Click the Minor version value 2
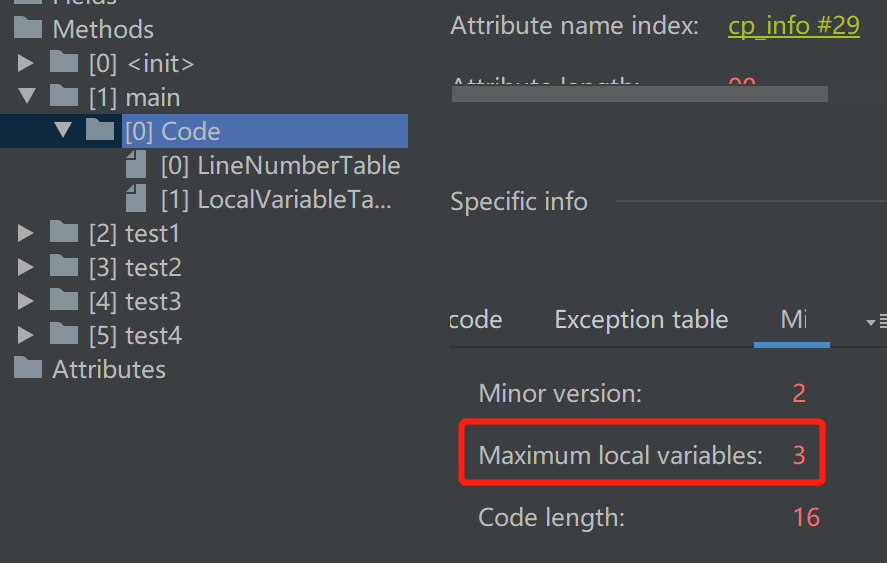This screenshot has height=563, width=887. coord(799,393)
